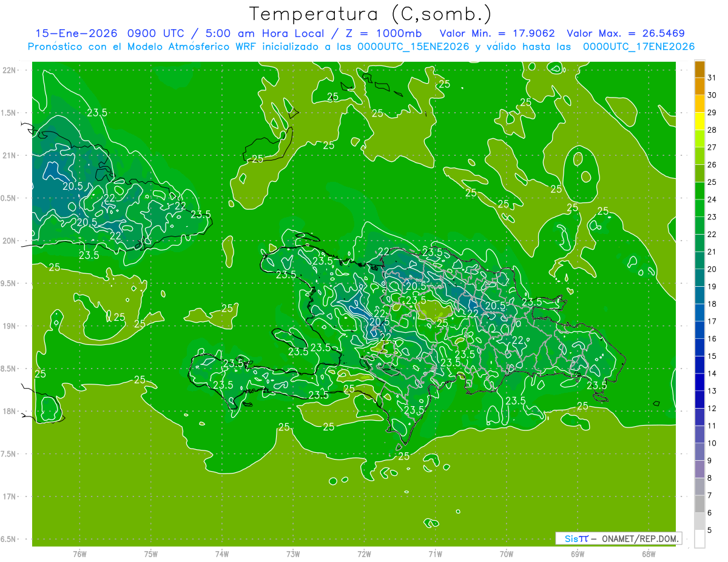
Task: Click the "ONAMET/REP.DOM." credit label
Action: coord(640,538)
